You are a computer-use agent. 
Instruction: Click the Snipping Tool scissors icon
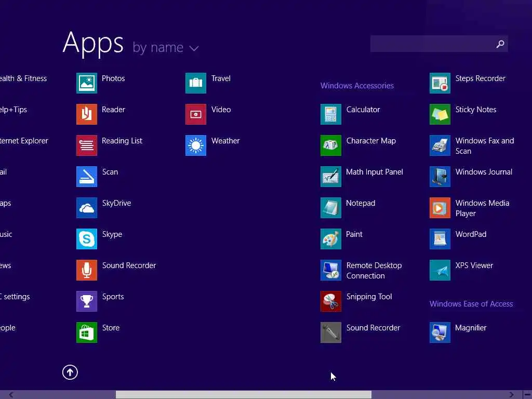(x=331, y=302)
